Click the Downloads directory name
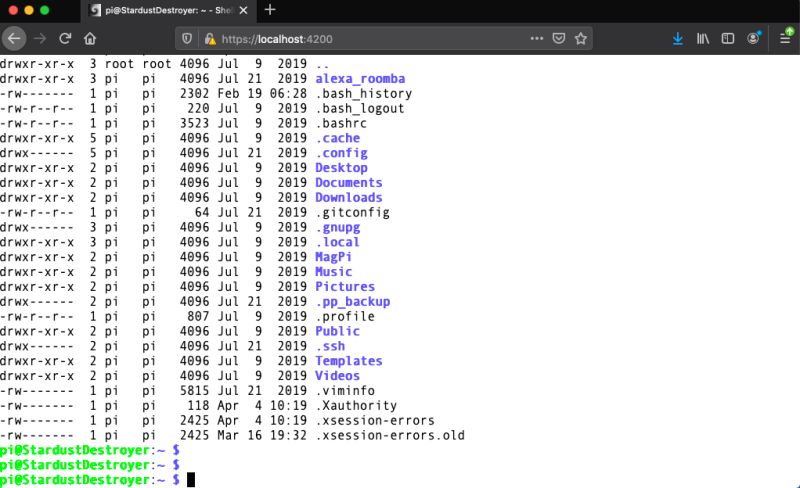This screenshot has width=800, height=488. tap(348, 197)
